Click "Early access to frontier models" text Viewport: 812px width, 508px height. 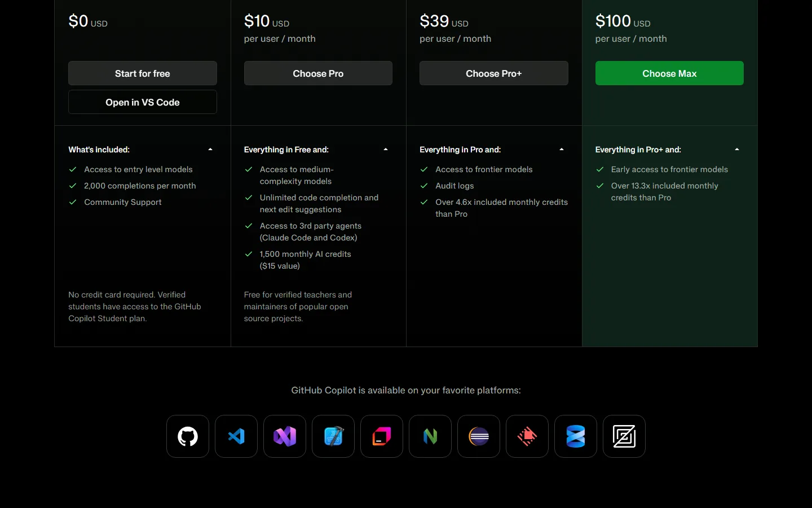point(669,169)
